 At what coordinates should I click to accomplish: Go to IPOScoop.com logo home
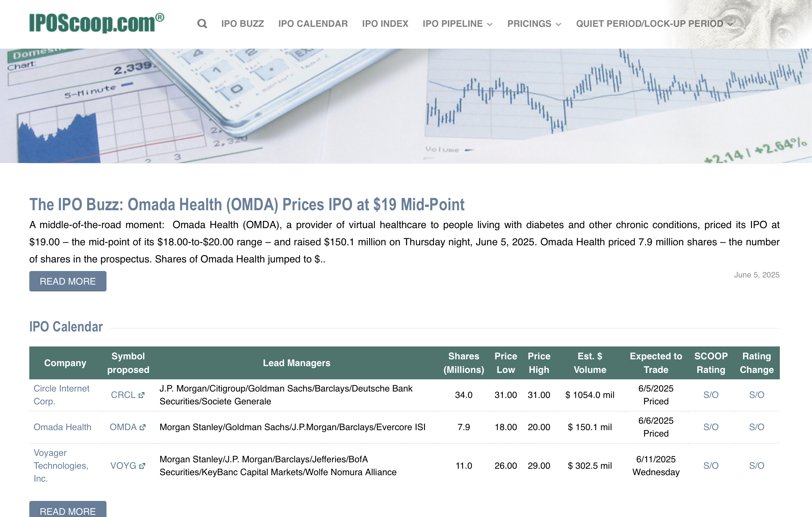click(x=96, y=23)
